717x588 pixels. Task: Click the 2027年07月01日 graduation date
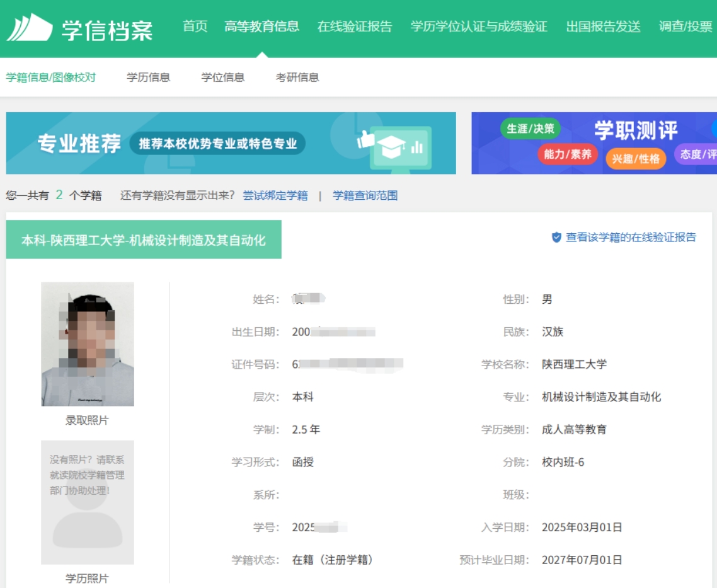point(582,560)
